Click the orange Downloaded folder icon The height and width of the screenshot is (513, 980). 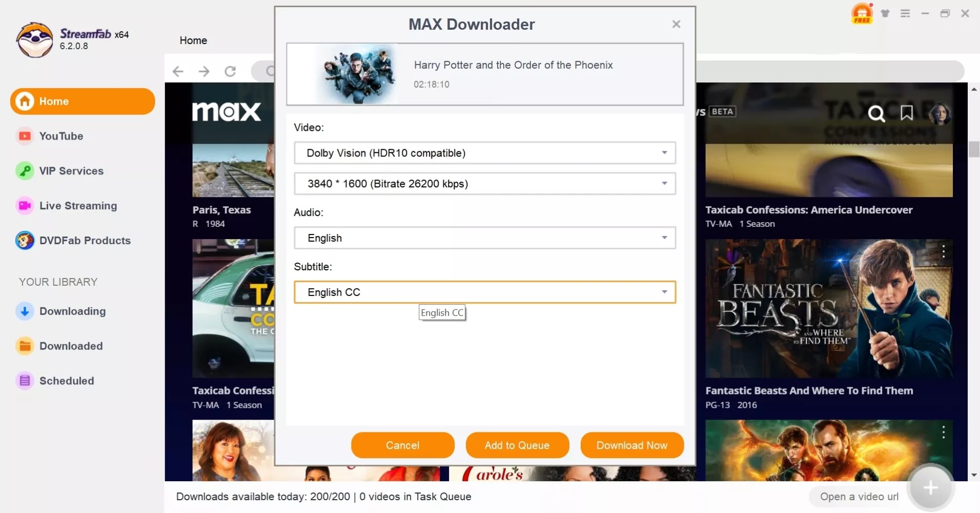[25, 346]
